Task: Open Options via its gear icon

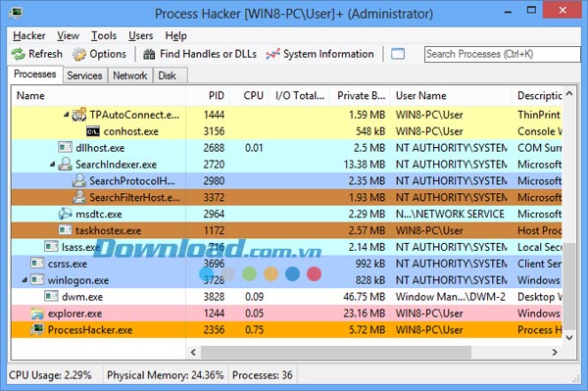Action: [79, 54]
